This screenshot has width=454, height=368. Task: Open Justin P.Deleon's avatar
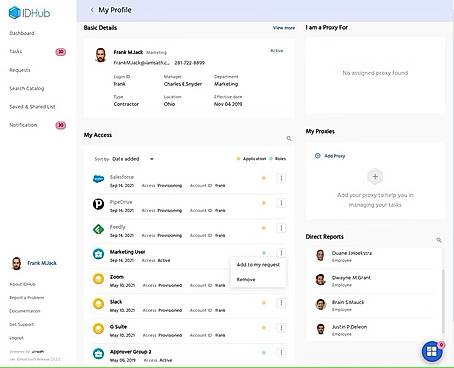click(x=320, y=329)
